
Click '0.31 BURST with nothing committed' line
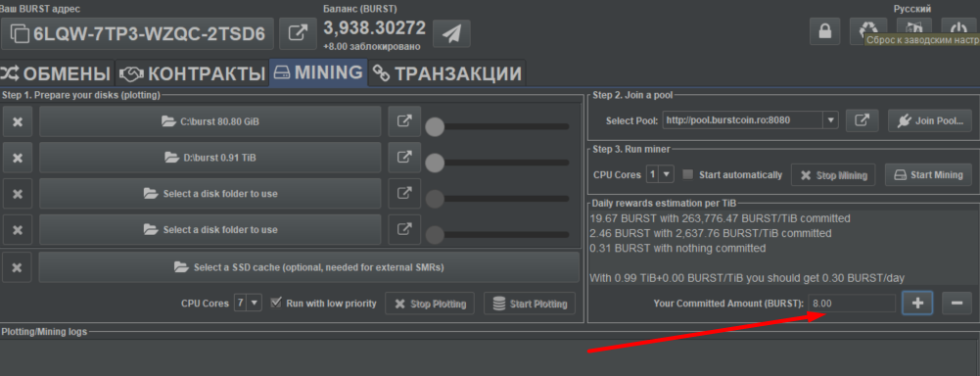pos(677,248)
